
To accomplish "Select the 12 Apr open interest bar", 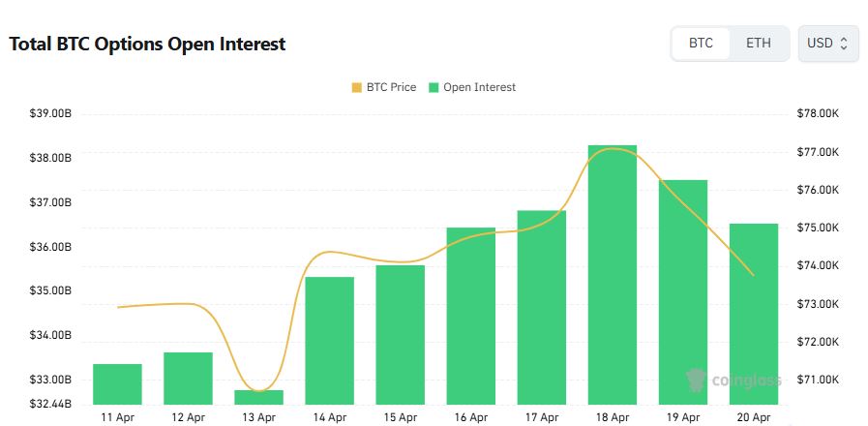I will click(188, 379).
